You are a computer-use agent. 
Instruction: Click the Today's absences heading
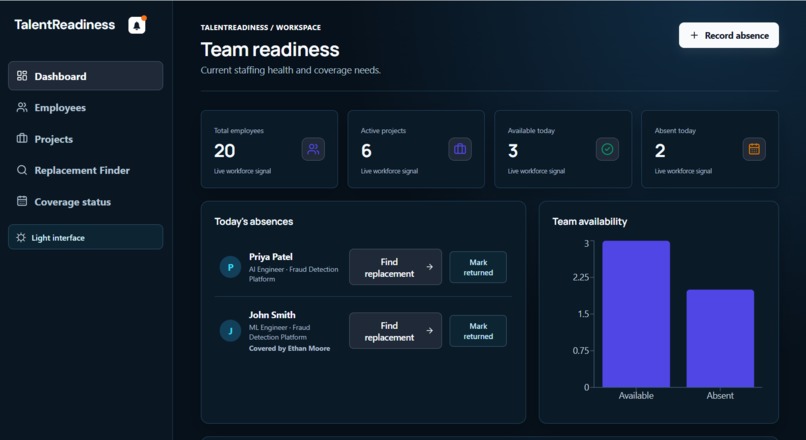coord(254,222)
